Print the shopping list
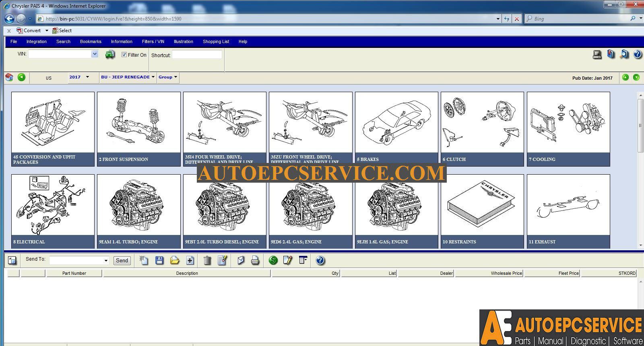 (255, 260)
